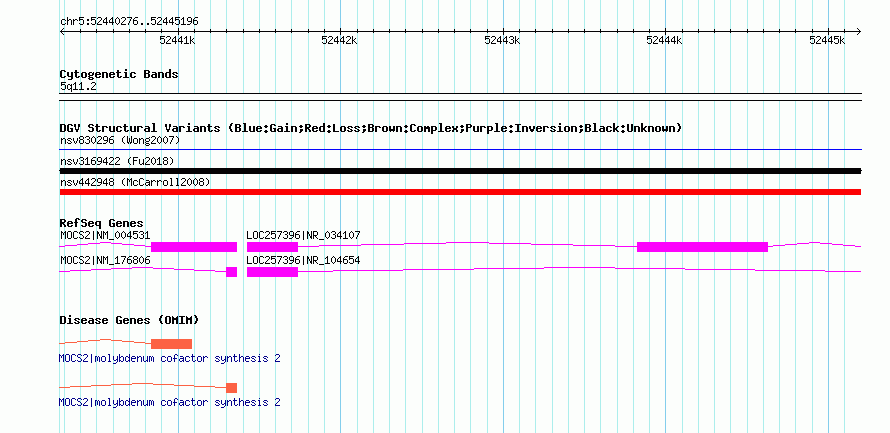
Task: Click the 52444k ruler tick label
Action: [664, 40]
